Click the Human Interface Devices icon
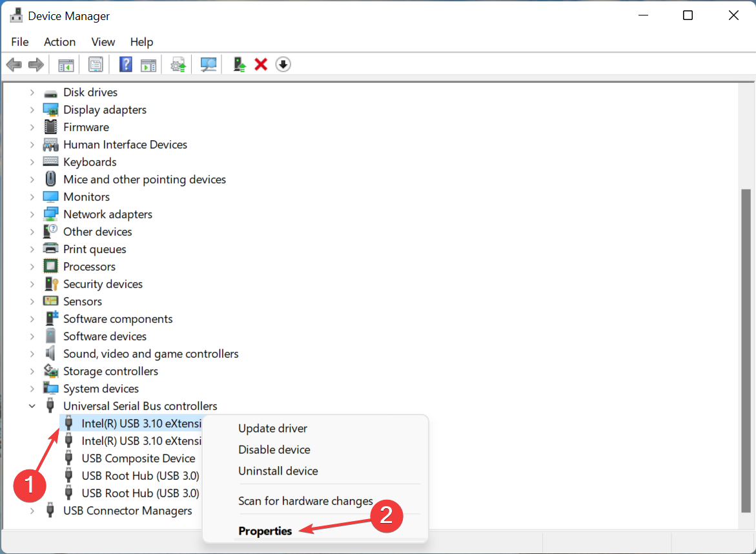 coord(50,145)
